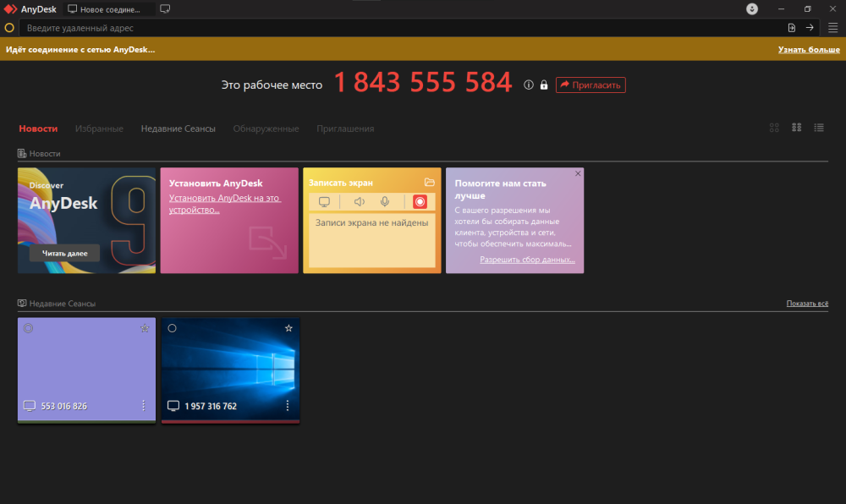The image size is (846, 504).
Task: Click the workplace ID 1 843 555 584
Action: pyautogui.click(x=422, y=83)
